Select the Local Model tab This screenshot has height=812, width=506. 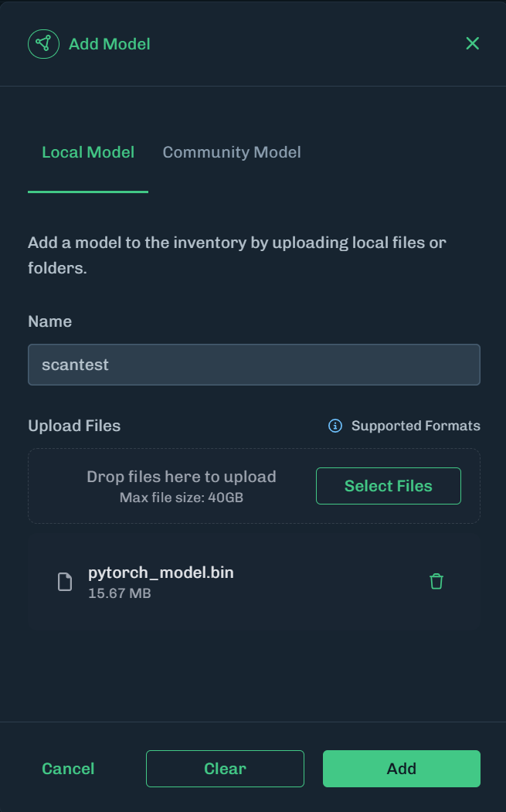click(x=87, y=152)
